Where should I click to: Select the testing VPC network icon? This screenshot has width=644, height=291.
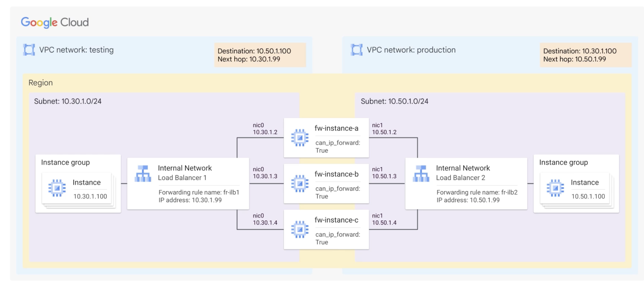tap(29, 50)
